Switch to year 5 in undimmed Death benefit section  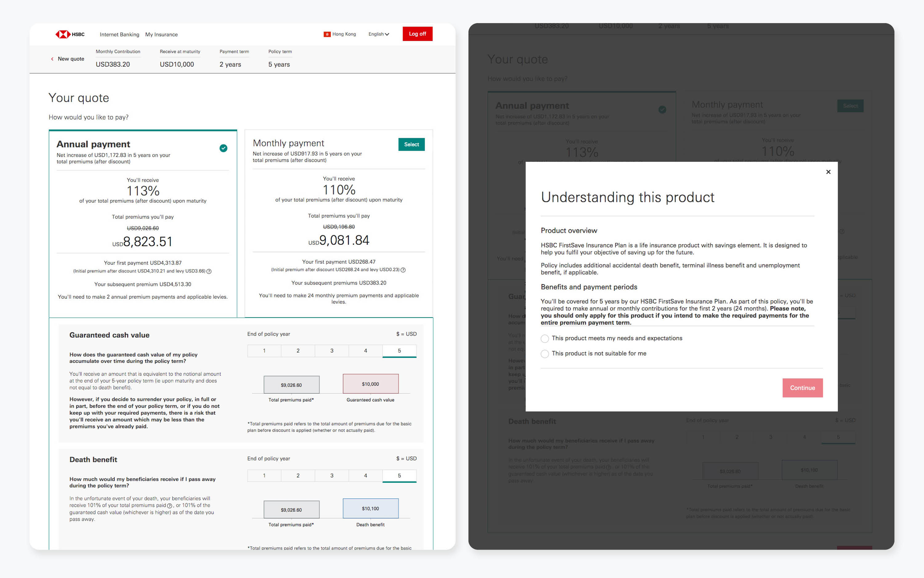pos(399,476)
